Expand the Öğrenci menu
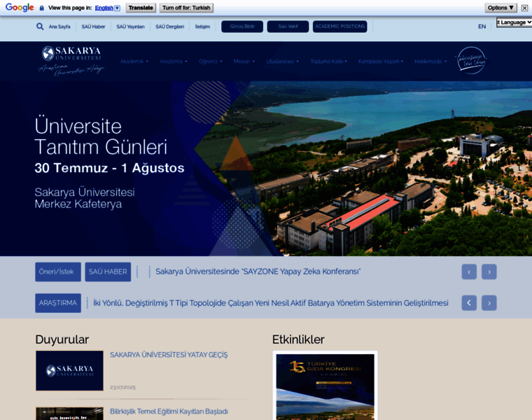Viewport: 532px width, 420px height. click(x=211, y=62)
